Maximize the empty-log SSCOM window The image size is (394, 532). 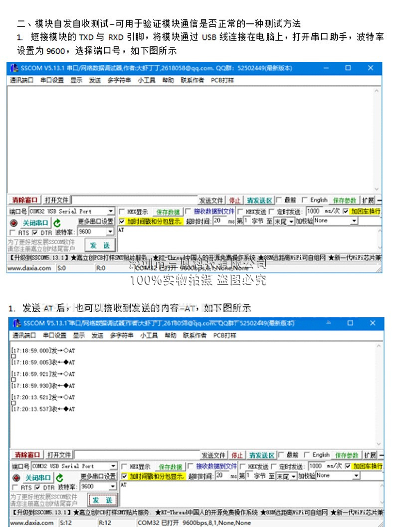[348, 68]
